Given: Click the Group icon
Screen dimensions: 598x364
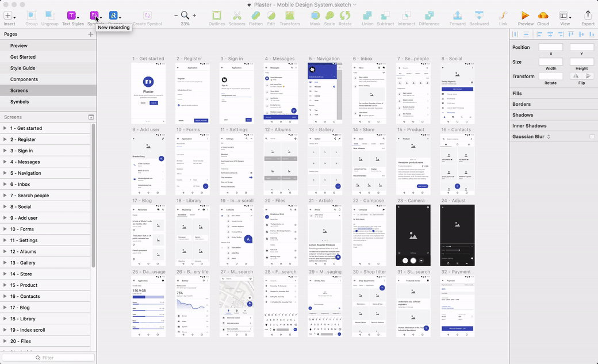Looking at the screenshot, I should coord(31,16).
